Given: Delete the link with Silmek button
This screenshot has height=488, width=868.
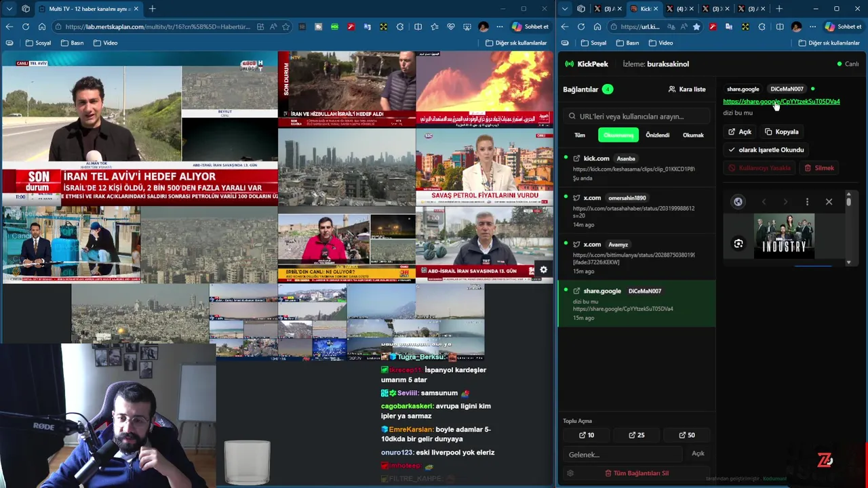Looking at the screenshot, I should point(819,168).
